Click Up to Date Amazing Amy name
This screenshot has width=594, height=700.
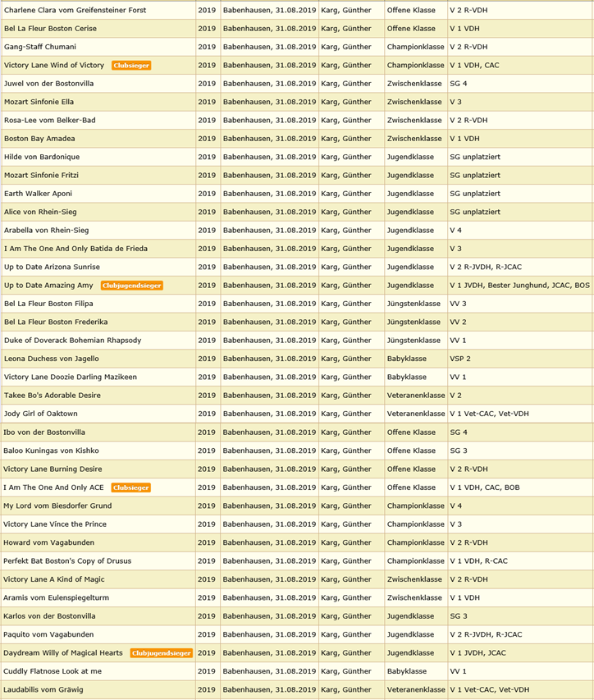[48, 285]
